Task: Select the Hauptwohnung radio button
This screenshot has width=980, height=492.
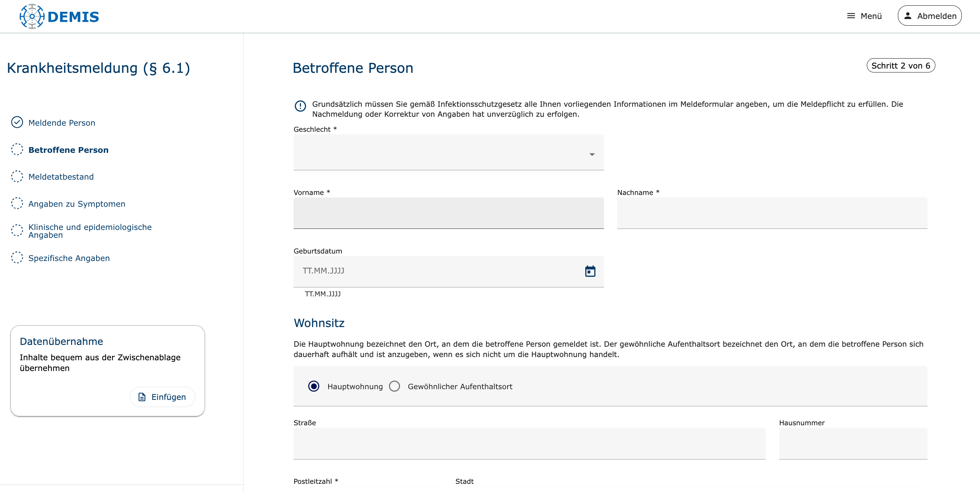Action: pos(314,386)
